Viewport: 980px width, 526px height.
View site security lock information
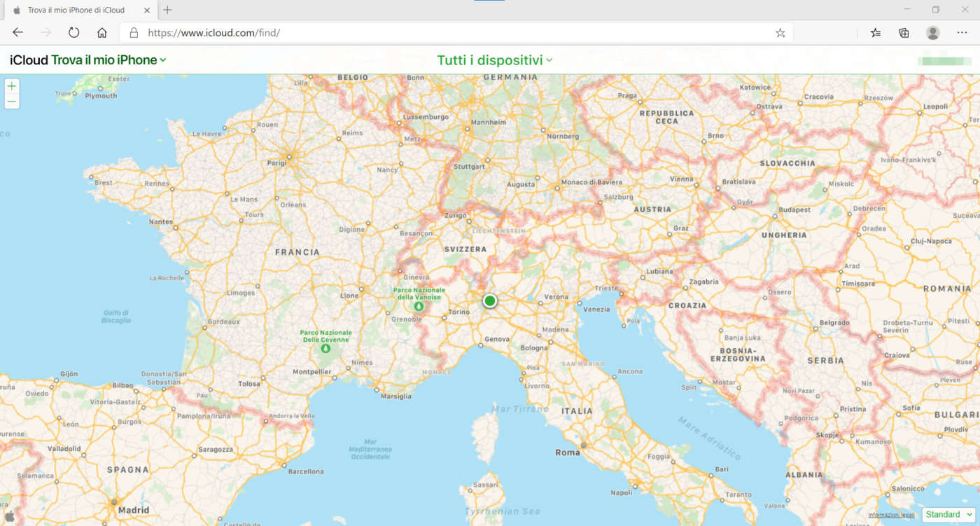tap(134, 33)
